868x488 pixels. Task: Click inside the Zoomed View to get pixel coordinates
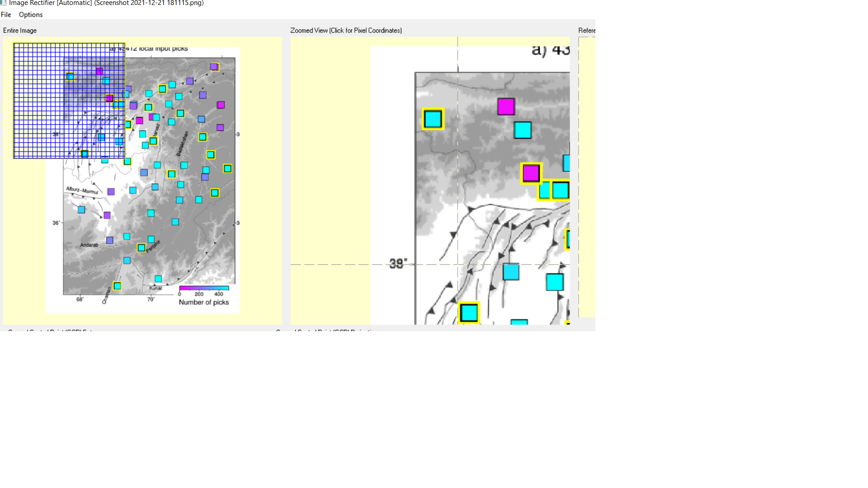pos(452,203)
